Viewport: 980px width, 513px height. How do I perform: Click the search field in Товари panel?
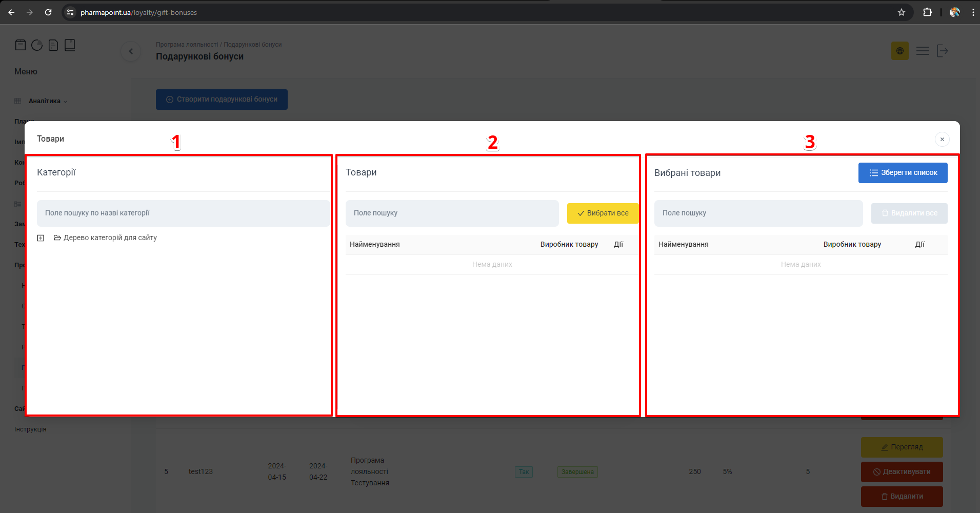pyautogui.click(x=452, y=213)
